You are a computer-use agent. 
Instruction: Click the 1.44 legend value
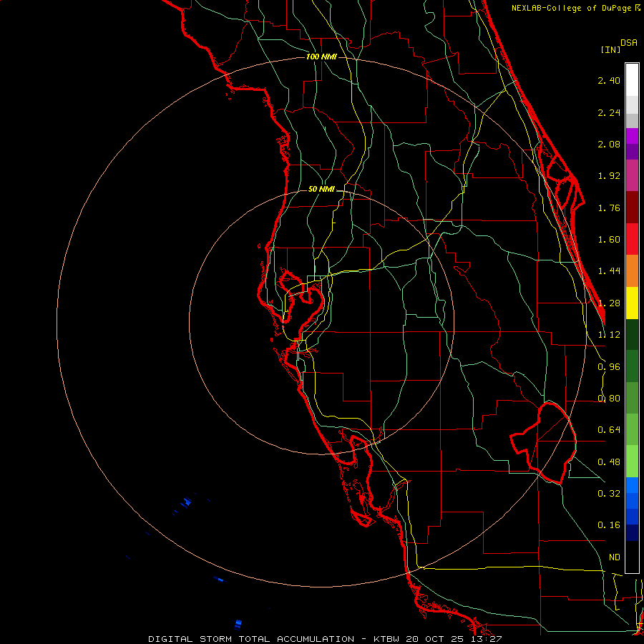tap(609, 271)
